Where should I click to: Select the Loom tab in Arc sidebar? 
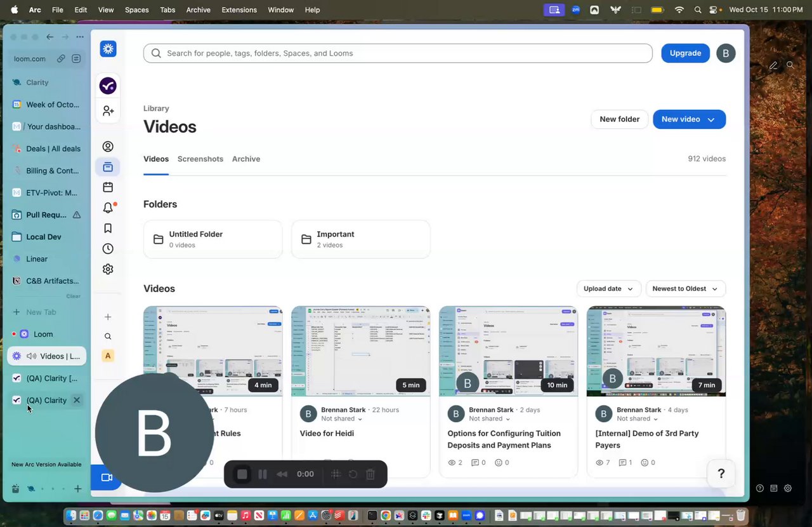(46, 334)
